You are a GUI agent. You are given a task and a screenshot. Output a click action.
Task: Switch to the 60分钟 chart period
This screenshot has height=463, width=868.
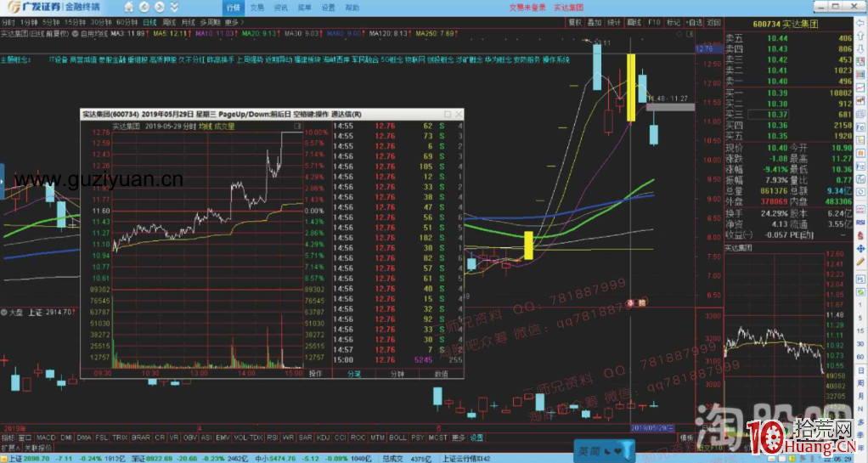coord(127,22)
